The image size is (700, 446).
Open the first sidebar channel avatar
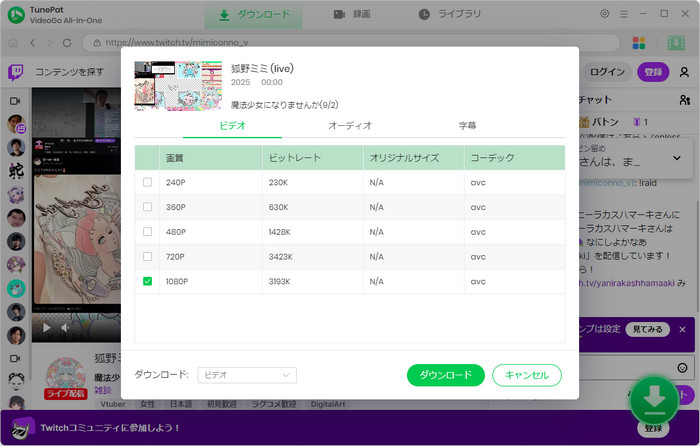pyautogui.click(x=16, y=124)
